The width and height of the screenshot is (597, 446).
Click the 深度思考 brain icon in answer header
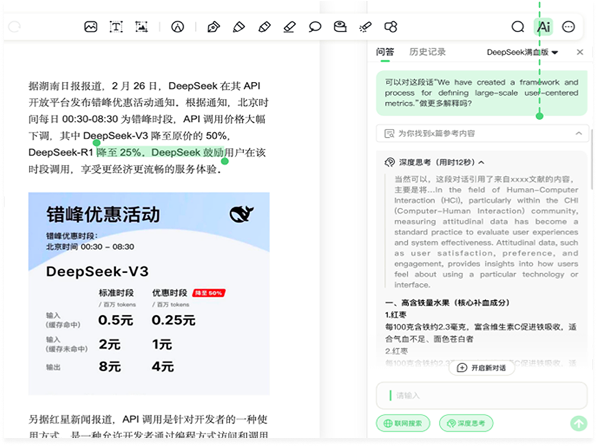[x=389, y=162]
